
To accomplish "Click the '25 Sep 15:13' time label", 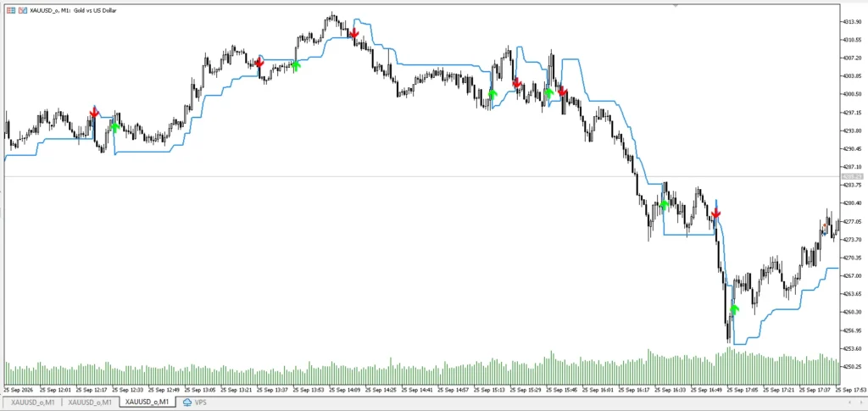I will click(489, 390).
